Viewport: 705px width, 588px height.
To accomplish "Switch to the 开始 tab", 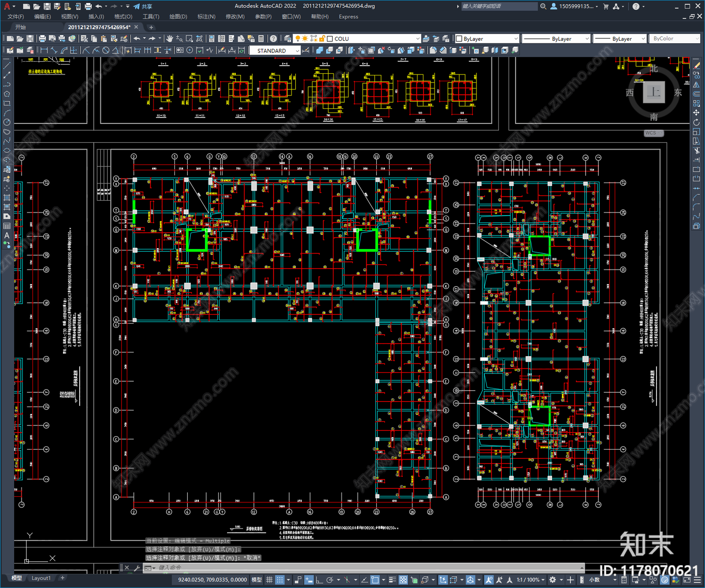I will pos(21,27).
